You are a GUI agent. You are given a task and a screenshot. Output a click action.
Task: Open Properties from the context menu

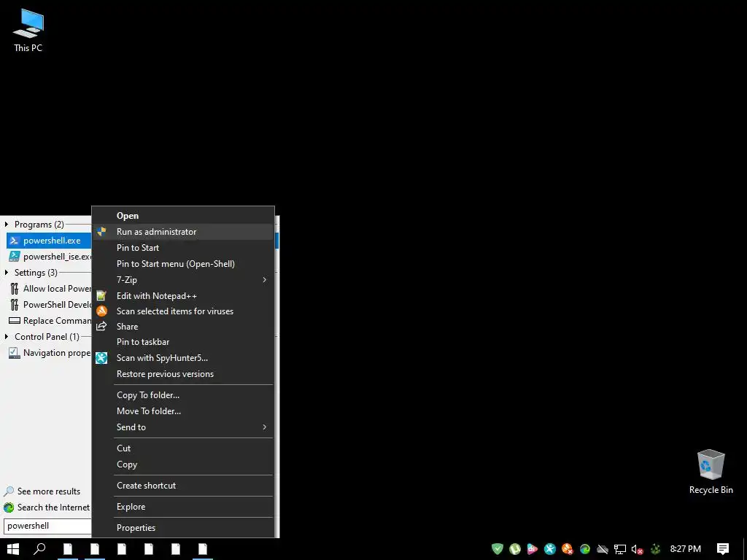(183, 528)
